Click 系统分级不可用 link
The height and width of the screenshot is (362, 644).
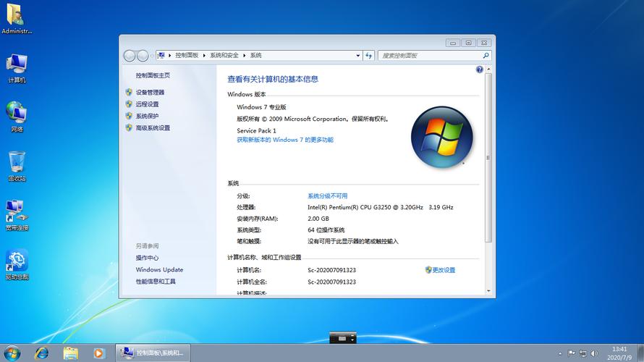(327, 196)
